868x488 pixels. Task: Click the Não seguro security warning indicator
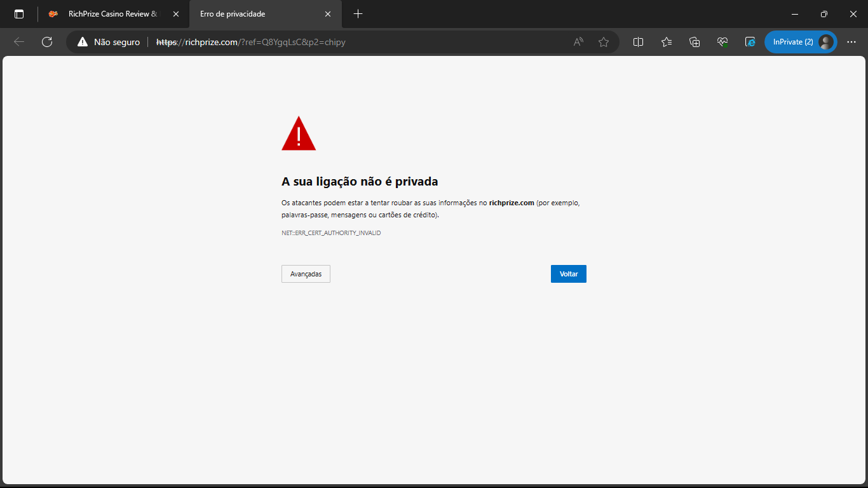pyautogui.click(x=109, y=42)
